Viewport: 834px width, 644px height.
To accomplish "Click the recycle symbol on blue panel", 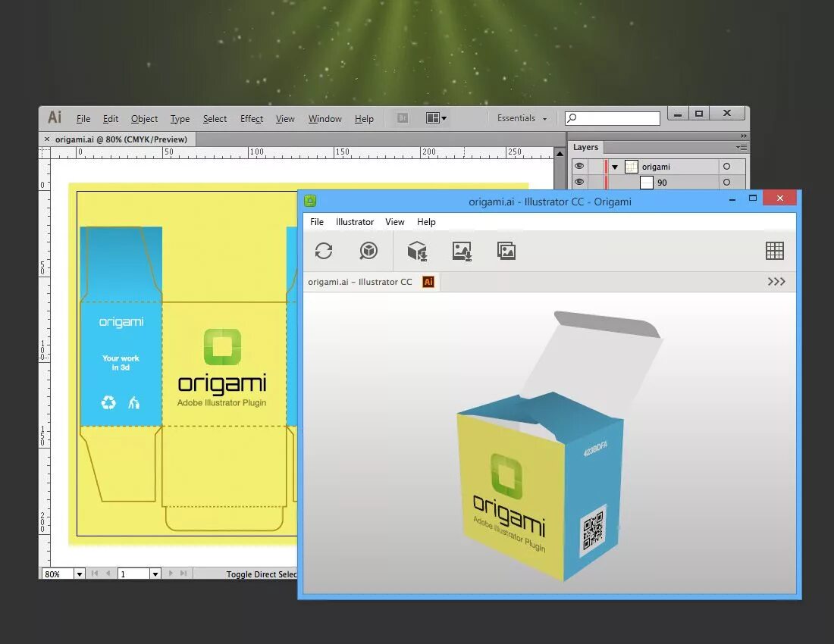I will click(108, 403).
